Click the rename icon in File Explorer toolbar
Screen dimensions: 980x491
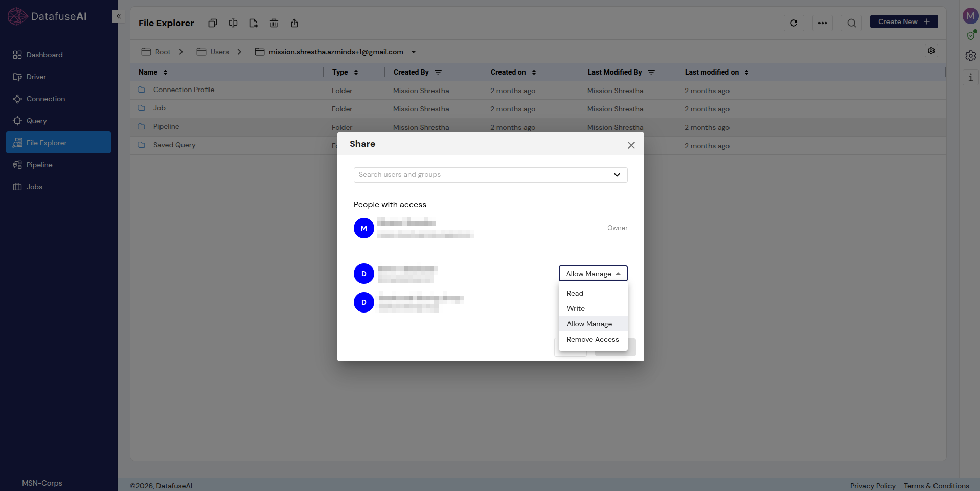pos(233,23)
